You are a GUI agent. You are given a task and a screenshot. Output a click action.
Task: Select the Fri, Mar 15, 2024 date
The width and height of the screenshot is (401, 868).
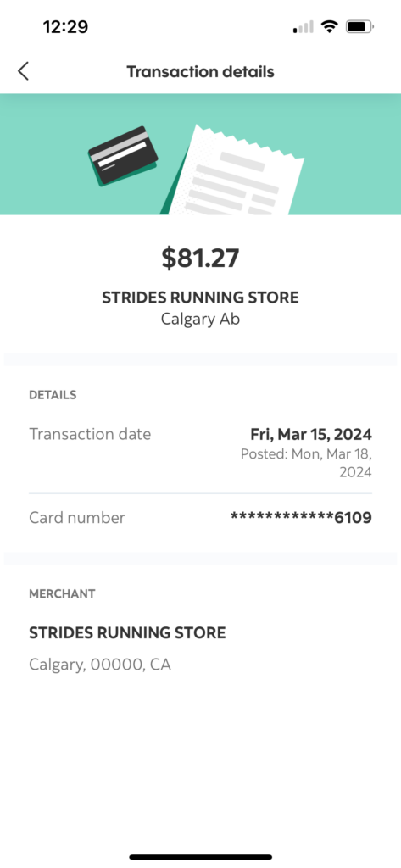point(311,435)
